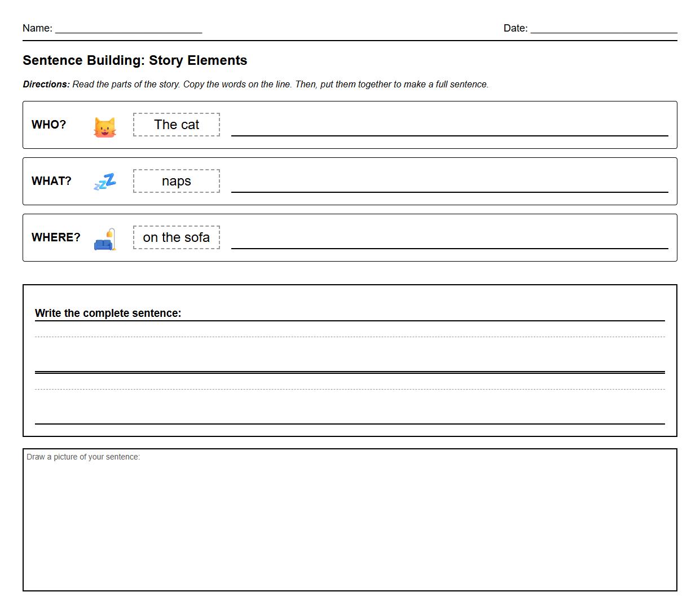Select the dashed box containing 'The cat'
Screen dimensions: 700x614
pyautogui.click(x=176, y=125)
